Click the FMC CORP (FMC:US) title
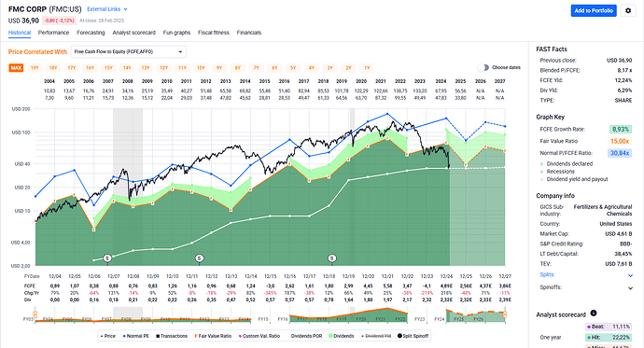Image resolution: width=644 pixels, height=348 pixels. coord(45,9)
